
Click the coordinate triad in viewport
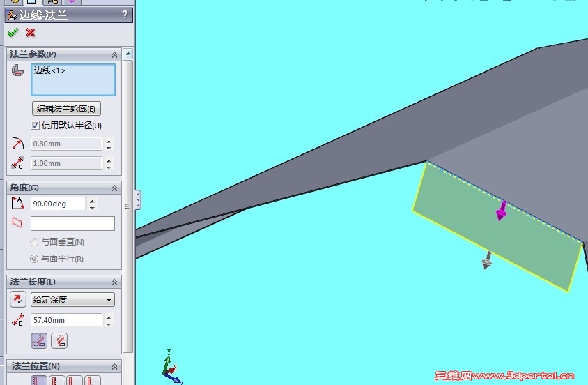pyautogui.click(x=171, y=367)
